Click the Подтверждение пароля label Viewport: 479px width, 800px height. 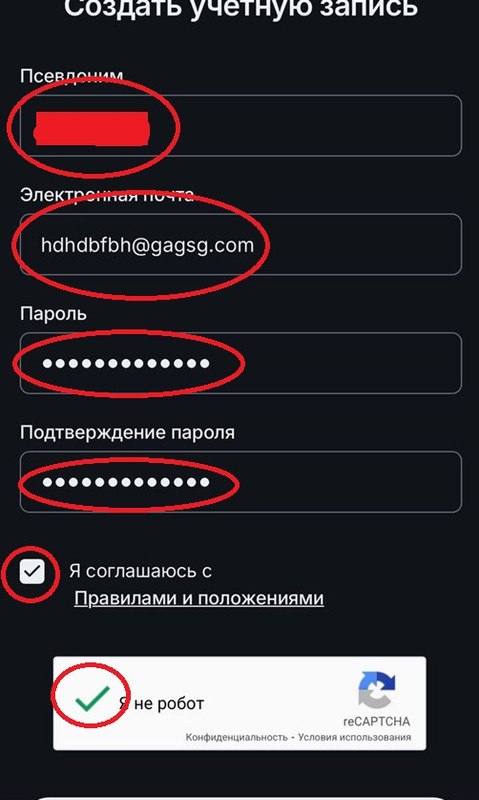click(x=128, y=433)
